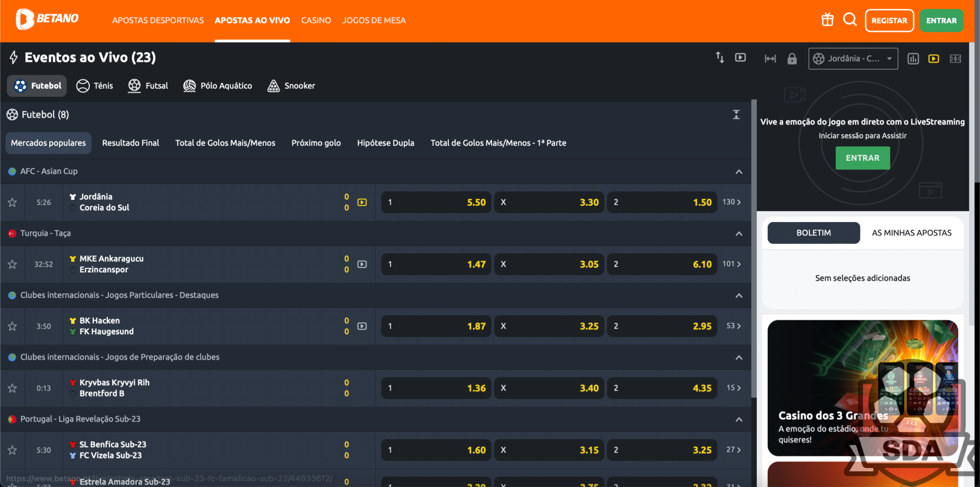
Task: Click the Betano logo
Action: tap(47, 19)
